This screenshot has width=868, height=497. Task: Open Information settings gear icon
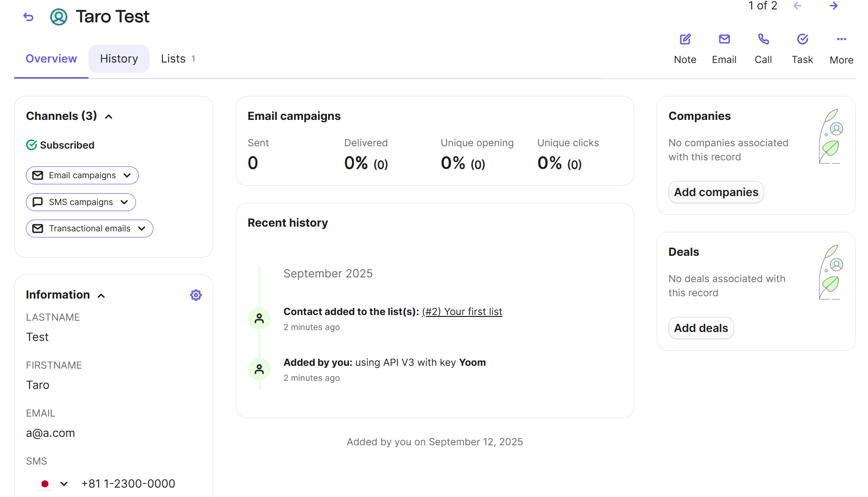[x=196, y=295]
